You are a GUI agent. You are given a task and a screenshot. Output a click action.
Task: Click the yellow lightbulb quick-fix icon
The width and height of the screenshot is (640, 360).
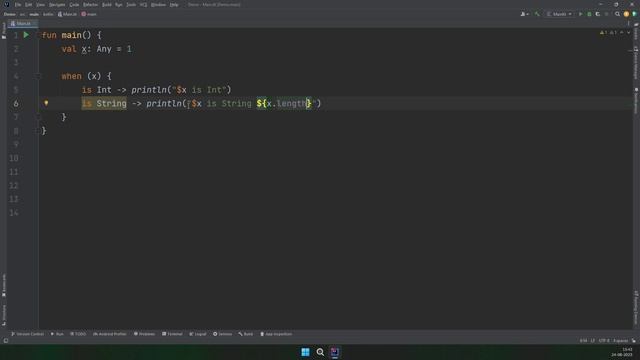(x=46, y=103)
